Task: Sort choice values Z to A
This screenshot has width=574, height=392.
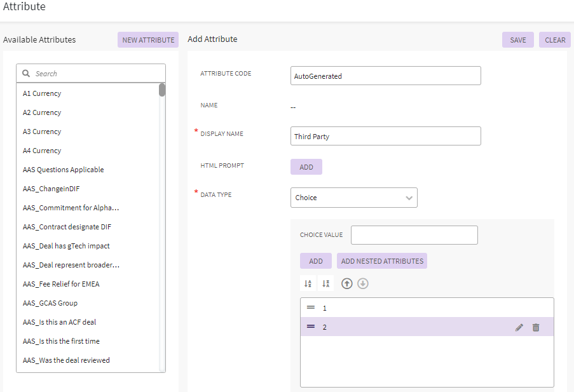Action: coord(325,283)
